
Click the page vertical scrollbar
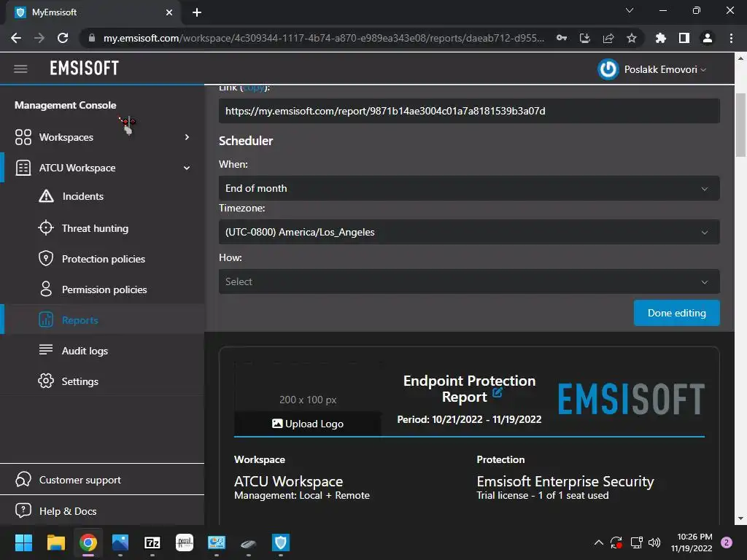tap(740, 125)
